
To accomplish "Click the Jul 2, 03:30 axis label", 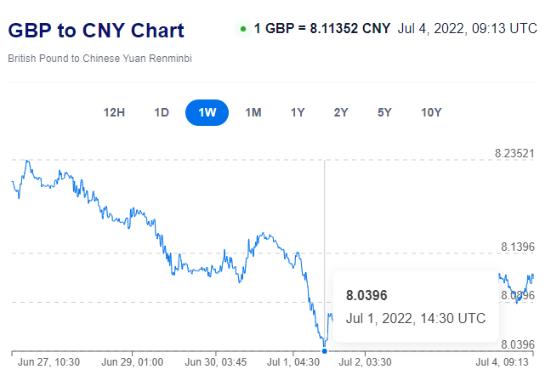I will point(365,362).
